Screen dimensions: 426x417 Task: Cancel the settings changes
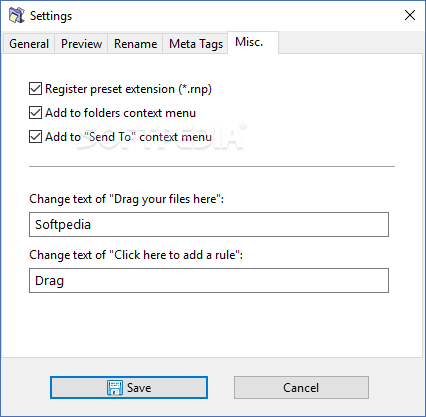(x=301, y=388)
